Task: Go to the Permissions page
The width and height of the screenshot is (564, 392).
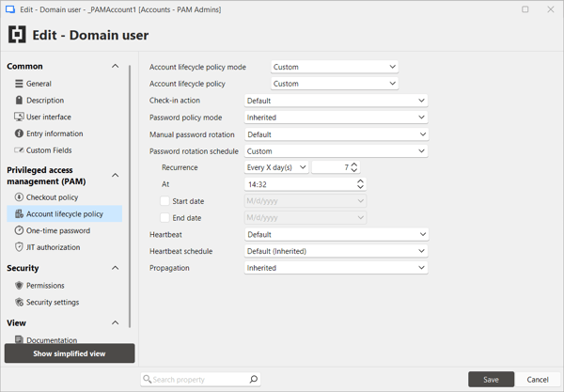Action: click(65, 285)
